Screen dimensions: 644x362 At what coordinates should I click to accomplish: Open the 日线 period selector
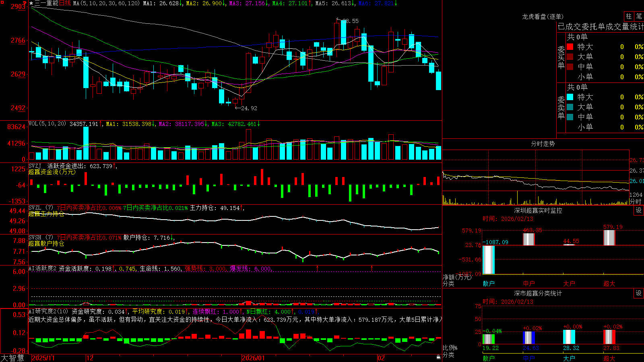65,3
